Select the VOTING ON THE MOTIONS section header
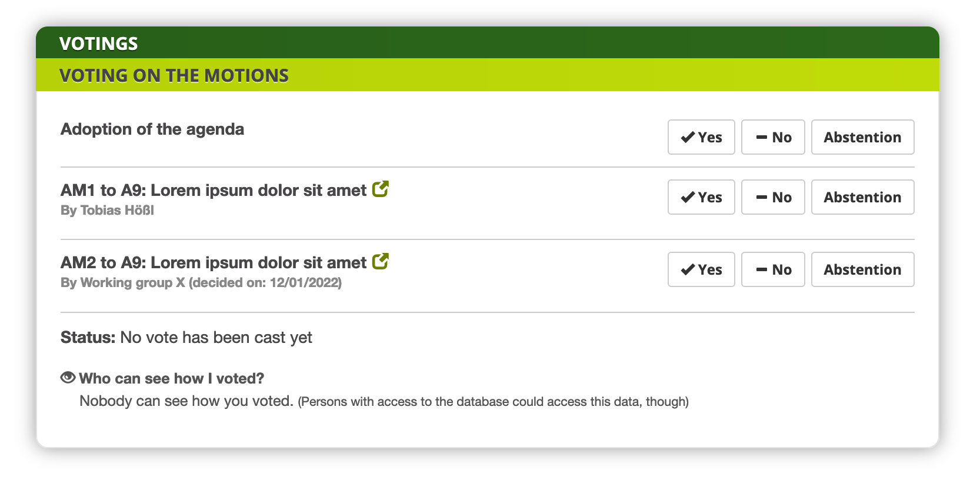Screen dimensions: 980x500 tap(174, 75)
